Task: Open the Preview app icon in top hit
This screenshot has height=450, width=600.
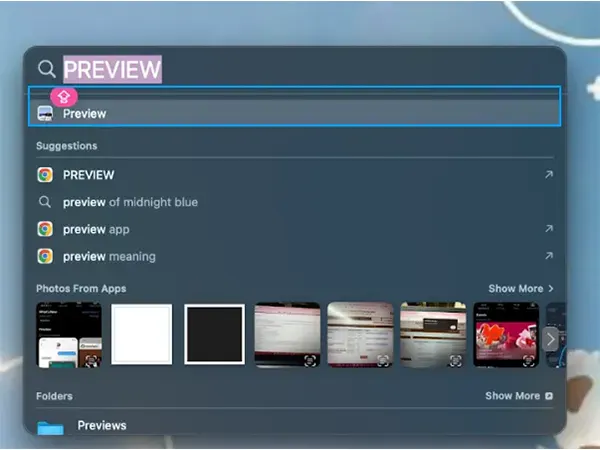Action: pyautogui.click(x=45, y=114)
